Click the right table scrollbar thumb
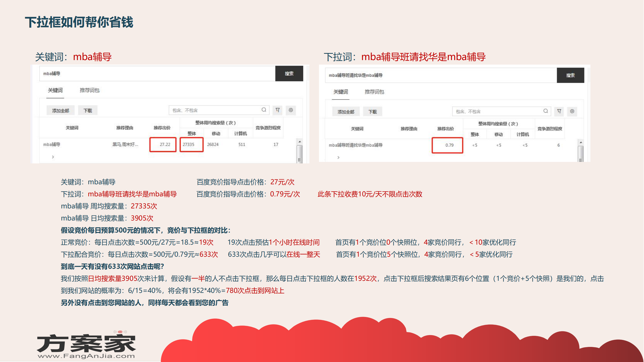 [x=581, y=154]
